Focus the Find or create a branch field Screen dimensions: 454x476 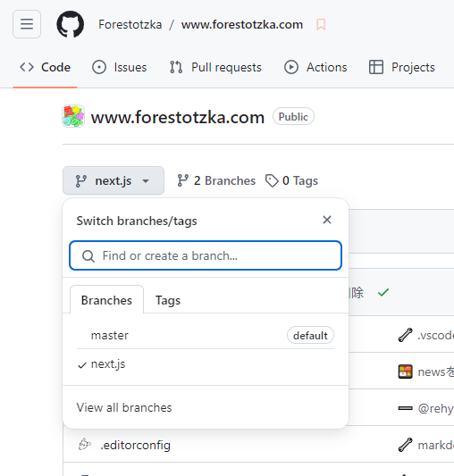point(206,255)
